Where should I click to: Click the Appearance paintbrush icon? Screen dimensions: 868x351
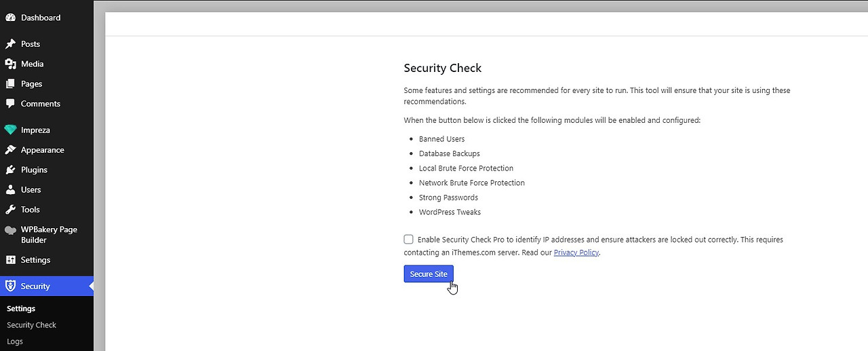[x=10, y=150]
